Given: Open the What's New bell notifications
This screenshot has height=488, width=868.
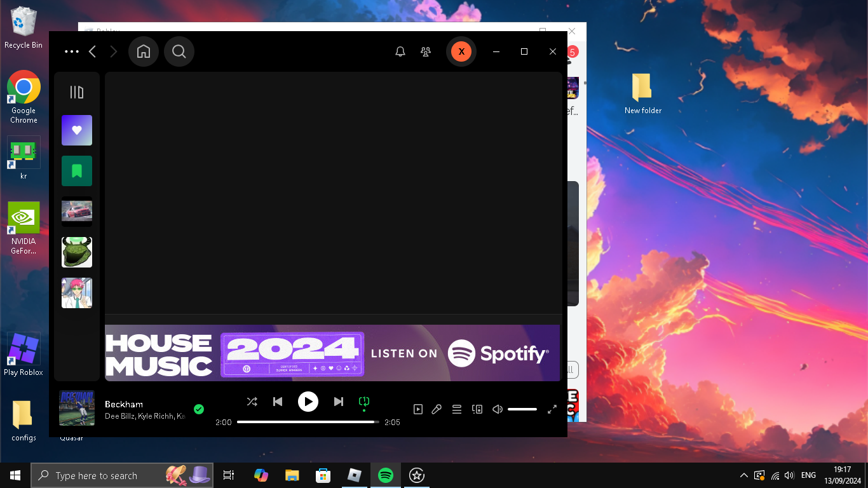Looking at the screenshot, I should click(x=400, y=51).
